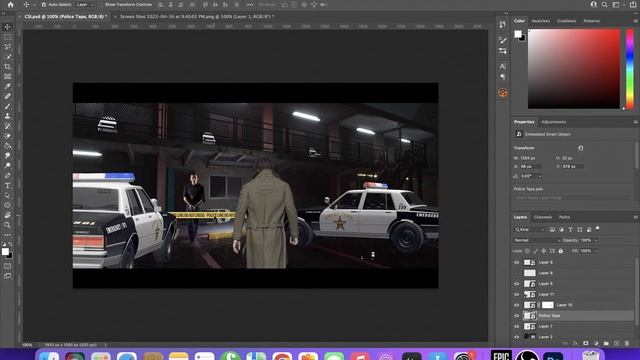Pick a color in the color field
640x360 pixels.
(573, 69)
